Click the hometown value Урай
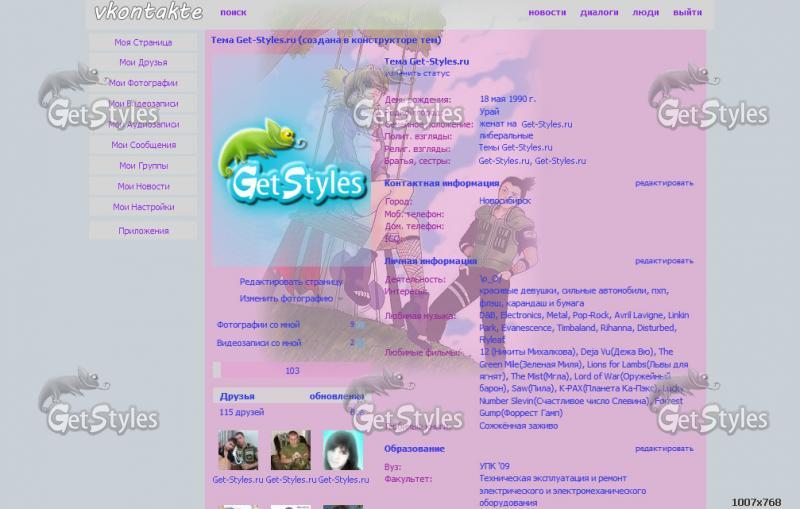 point(489,112)
